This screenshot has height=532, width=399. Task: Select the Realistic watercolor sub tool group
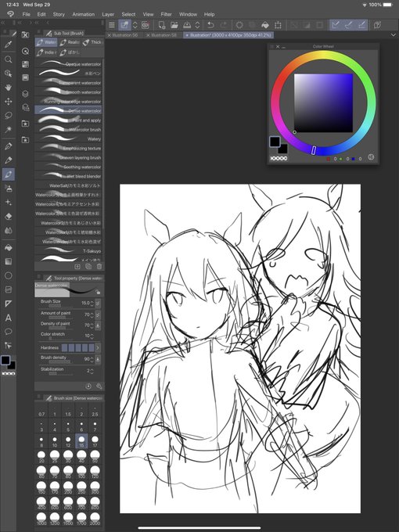(x=69, y=42)
